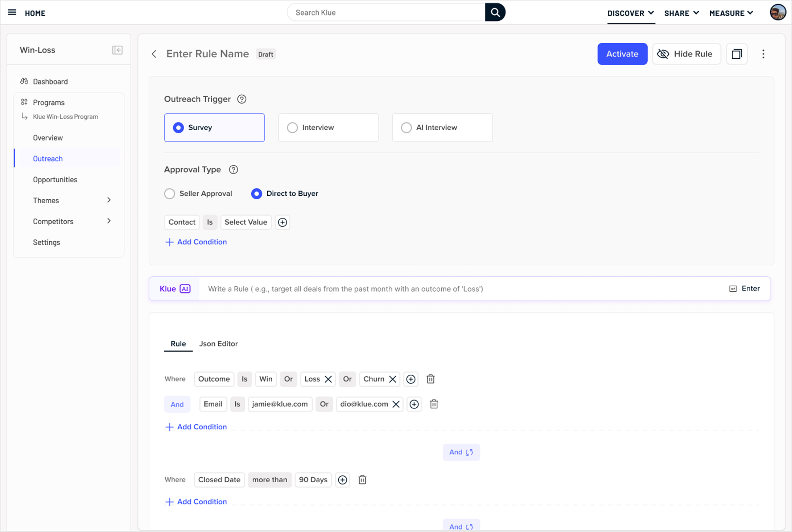Click the search magnifier button

(495, 12)
